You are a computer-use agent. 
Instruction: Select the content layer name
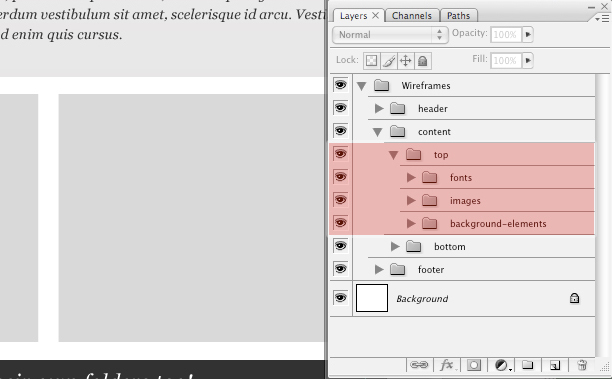(x=434, y=132)
